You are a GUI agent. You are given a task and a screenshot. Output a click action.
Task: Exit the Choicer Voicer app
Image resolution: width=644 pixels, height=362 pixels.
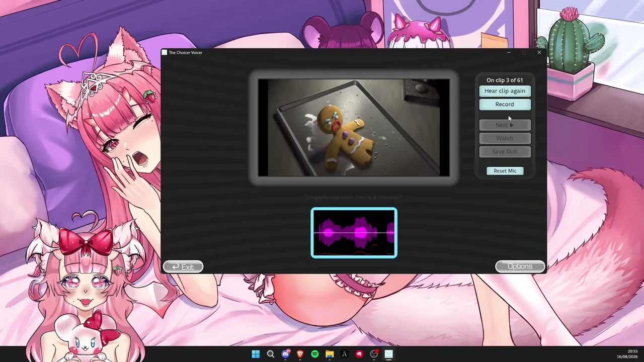183,267
